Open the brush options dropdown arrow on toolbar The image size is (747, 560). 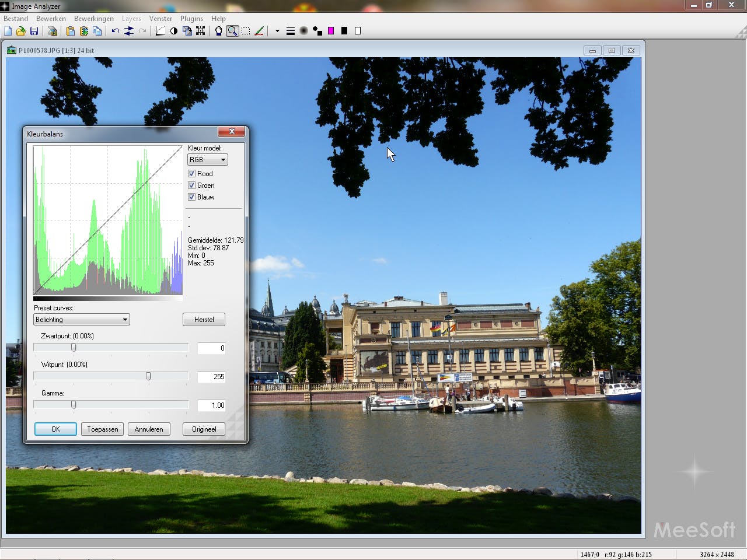coord(277,31)
